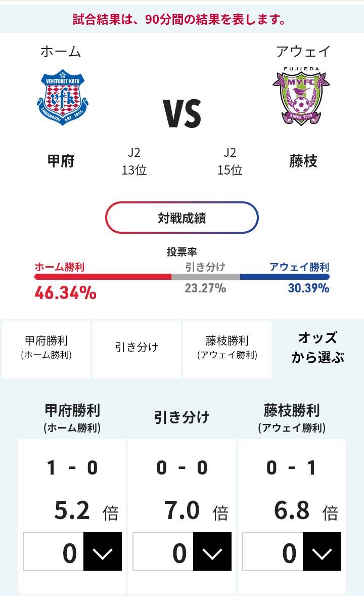Click the Ventforet Kofu team crest
The image size is (364, 597).
pos(63,97)
